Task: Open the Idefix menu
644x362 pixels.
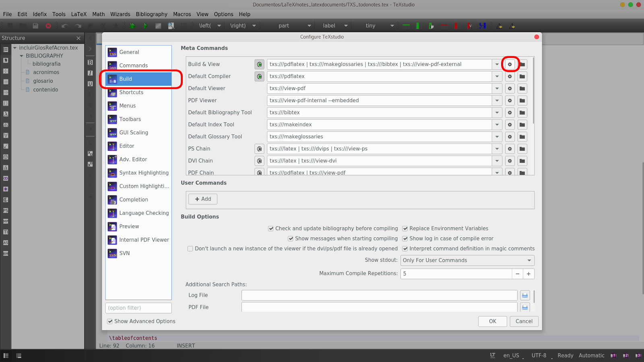Action: (40, 14)
